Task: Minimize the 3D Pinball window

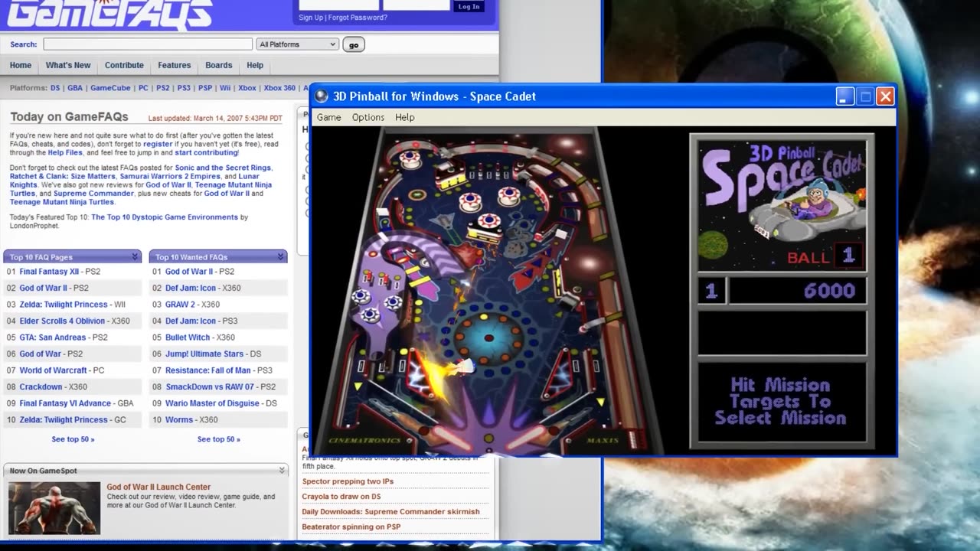Action: 844,96
